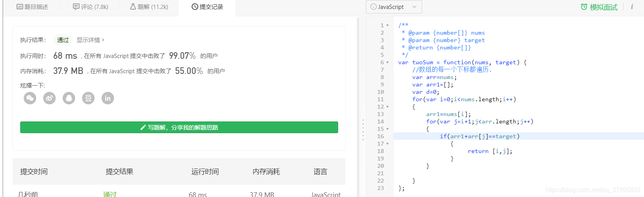Open the editor info 'i' icon
Image resolution: width=644 pixels, height=197 pixels.
click(x=632, y=7)
